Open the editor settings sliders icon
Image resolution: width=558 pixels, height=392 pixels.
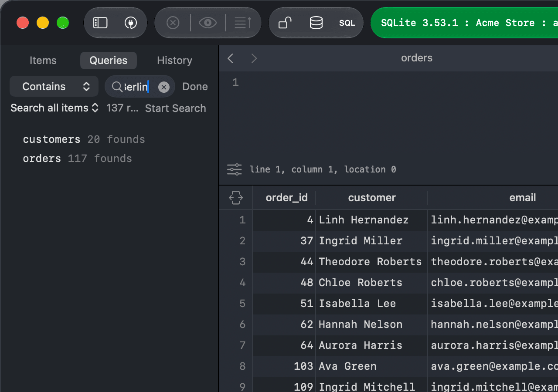click(235, 169)
